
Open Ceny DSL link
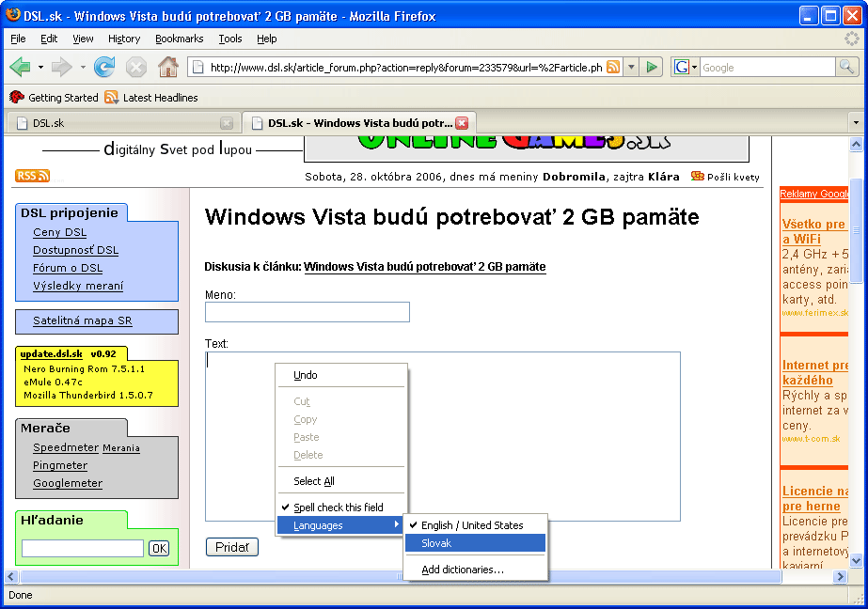[x=60, y=232]
